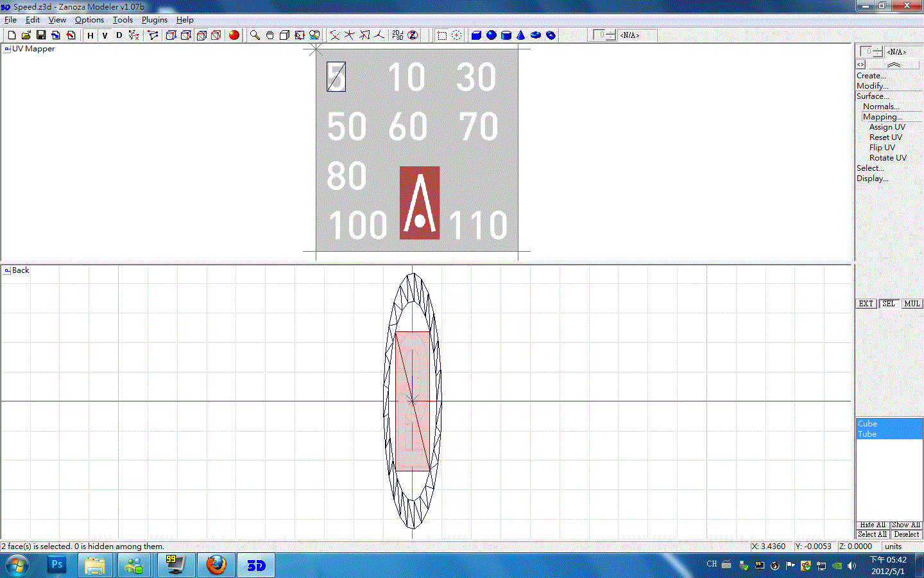Screen dimensions: 924x578
Task: Expand the Select... section
Action: 870,168
